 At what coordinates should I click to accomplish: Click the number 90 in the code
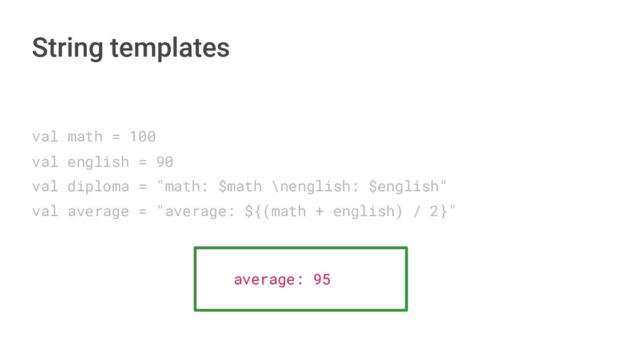165,162
